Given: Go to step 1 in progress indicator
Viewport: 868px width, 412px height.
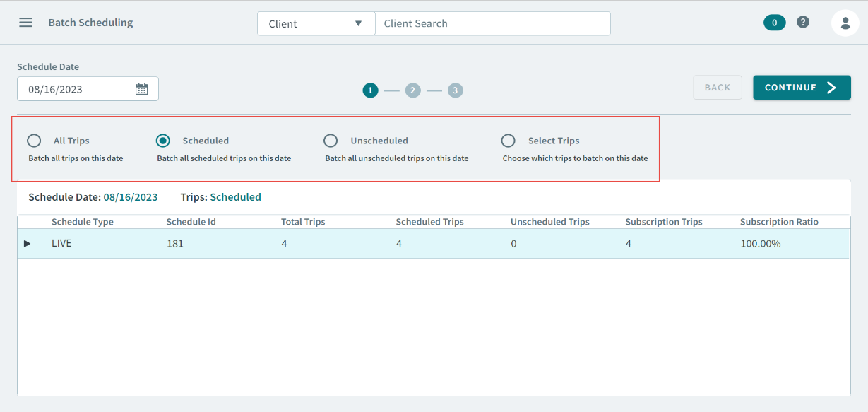Looking at the screenshot, I should [x=370, y=90].
